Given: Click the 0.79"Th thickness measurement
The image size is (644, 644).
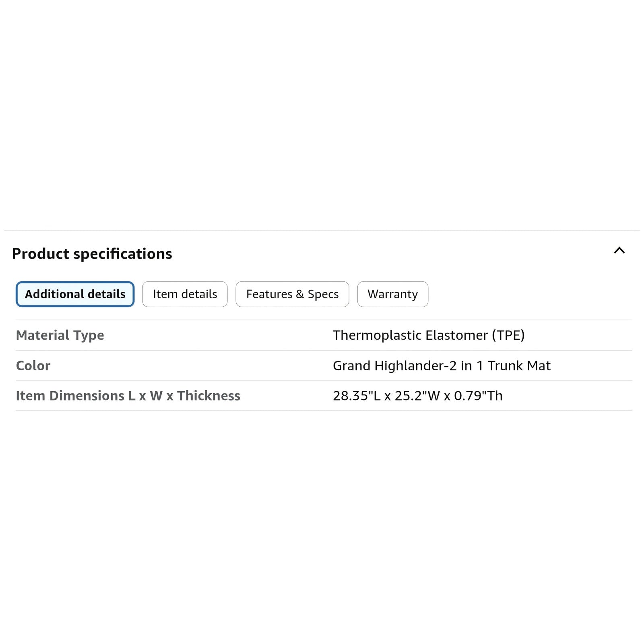Looking at the screenshot, I should [x=478, y=396].
